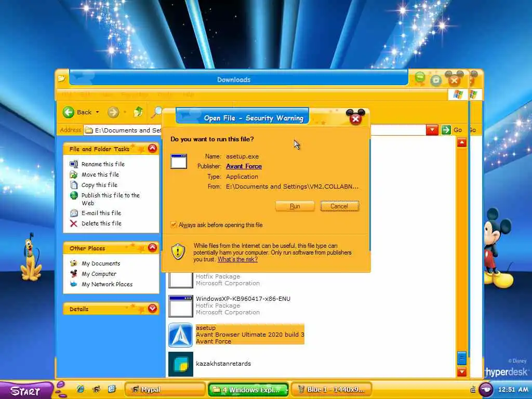
Task: Expand hidden tray icons with Mickey glove
Action: tap(486, 389)
